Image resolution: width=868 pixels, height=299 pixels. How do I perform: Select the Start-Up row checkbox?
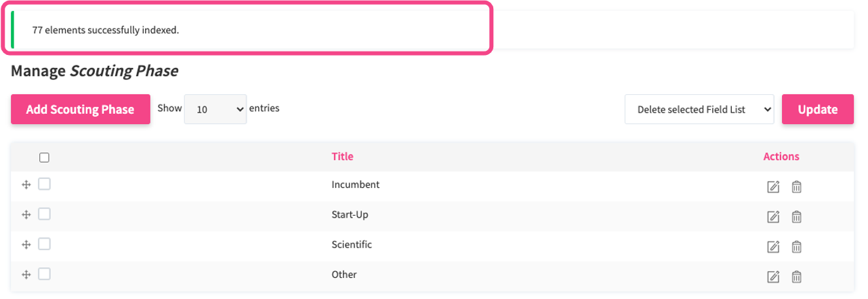(44, 214)
